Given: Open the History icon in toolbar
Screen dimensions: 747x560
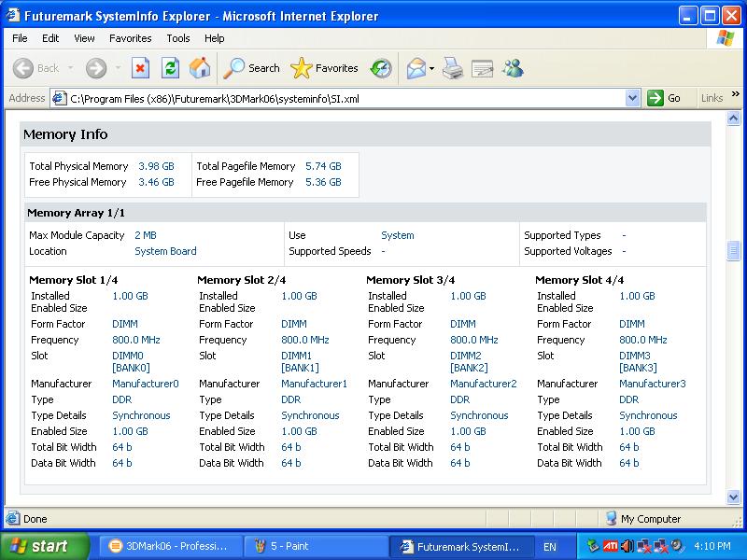Looking at the screenshot, I should [x=381, y=68].
